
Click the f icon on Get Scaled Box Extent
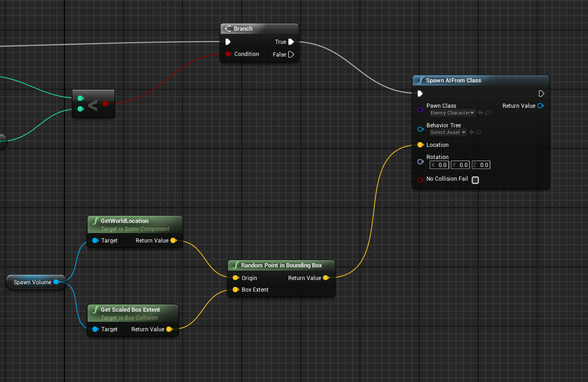click(95, 310)
